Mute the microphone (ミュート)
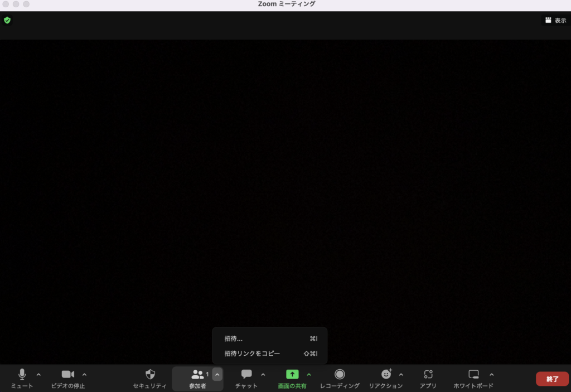 pyautogui.click(x=22, y=375)
